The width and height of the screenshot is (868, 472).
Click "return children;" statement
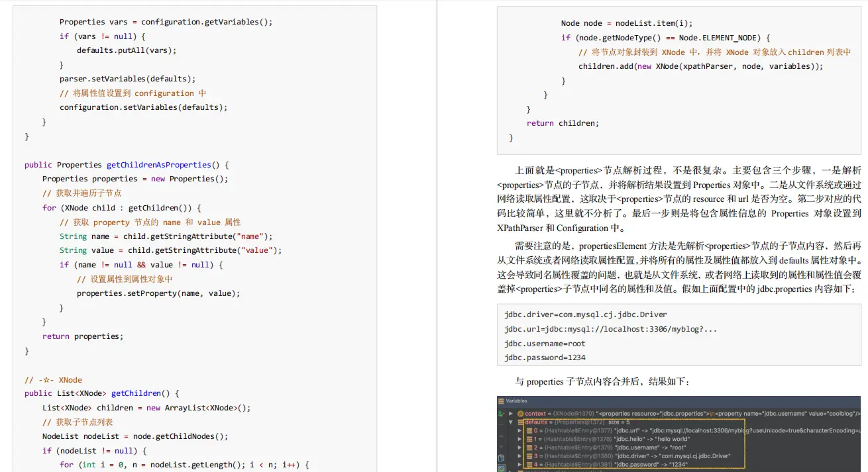pyautogui.click(x=563, y=123)
